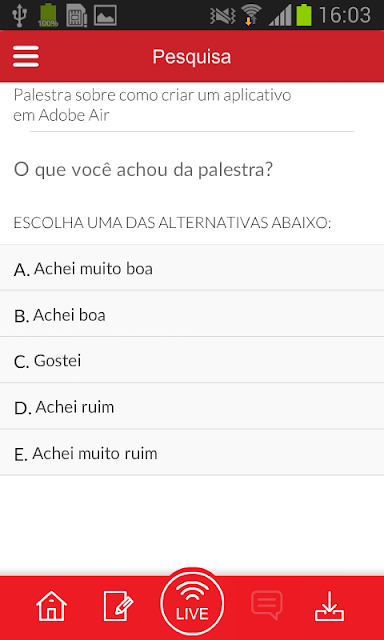The height and width of the screenshot is (640, 384).
Task: Open the chat bubble icon
Action: [267, 605]
